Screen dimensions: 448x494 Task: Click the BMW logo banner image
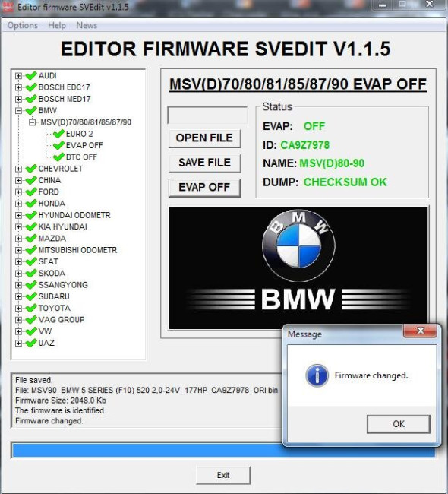click(x=298, y=268)
